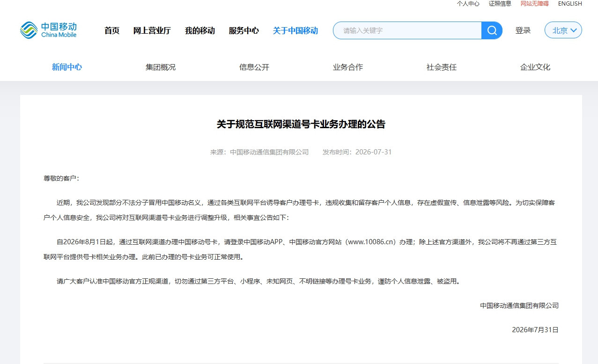
Task: Open the 北京 region dropdown
Action: (x=563, y=30)
